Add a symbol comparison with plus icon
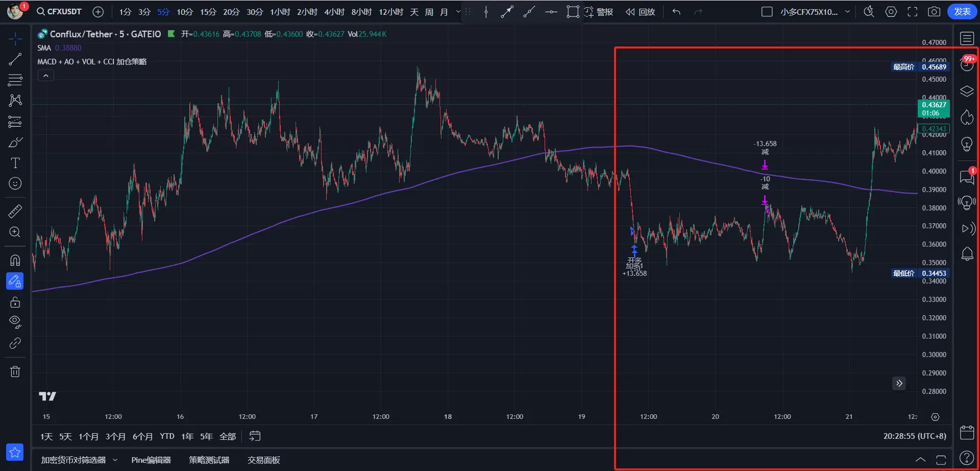Screen dimensions: 980x471 (98, 12)
